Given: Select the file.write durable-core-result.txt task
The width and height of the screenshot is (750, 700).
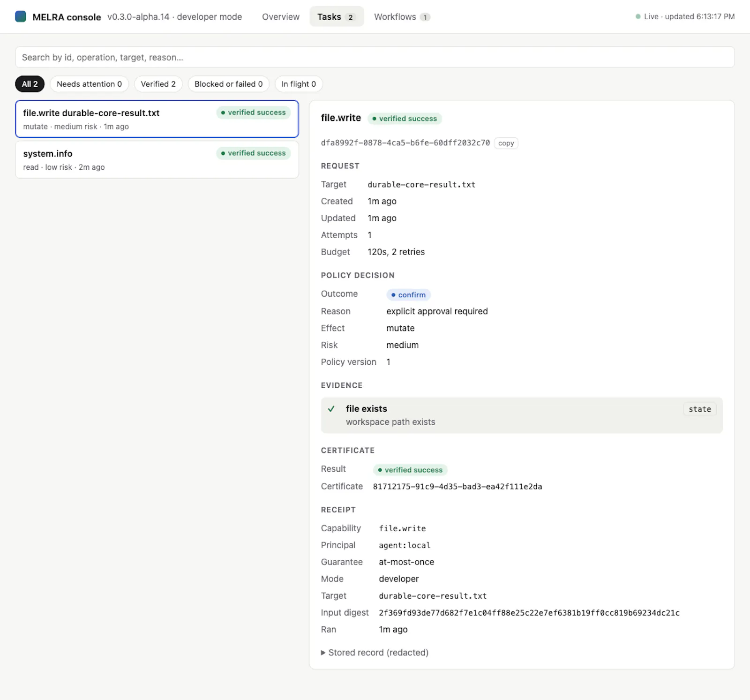Looking at the screenshot, I should 157,119.
